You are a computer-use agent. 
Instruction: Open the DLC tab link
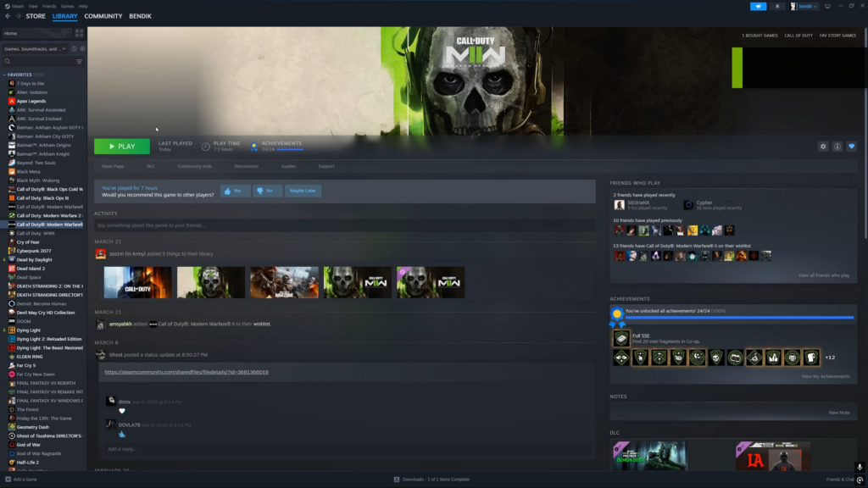coord(151,166)
